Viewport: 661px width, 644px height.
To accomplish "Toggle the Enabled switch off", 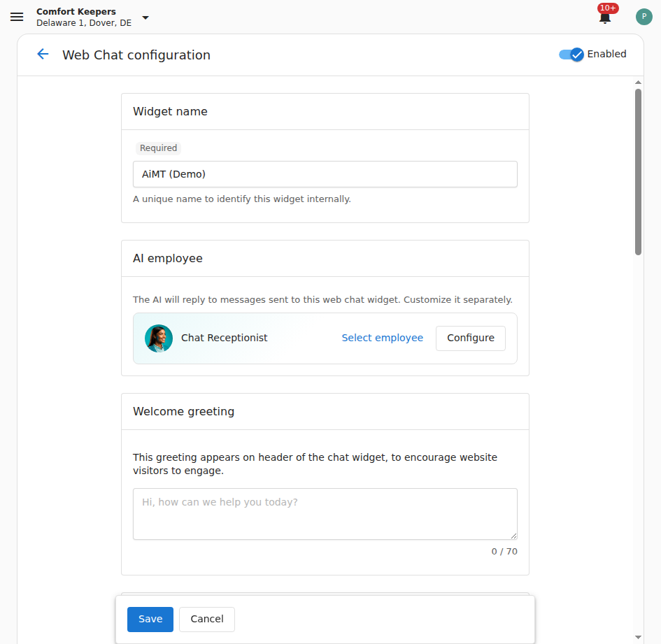I will (571, 55).
